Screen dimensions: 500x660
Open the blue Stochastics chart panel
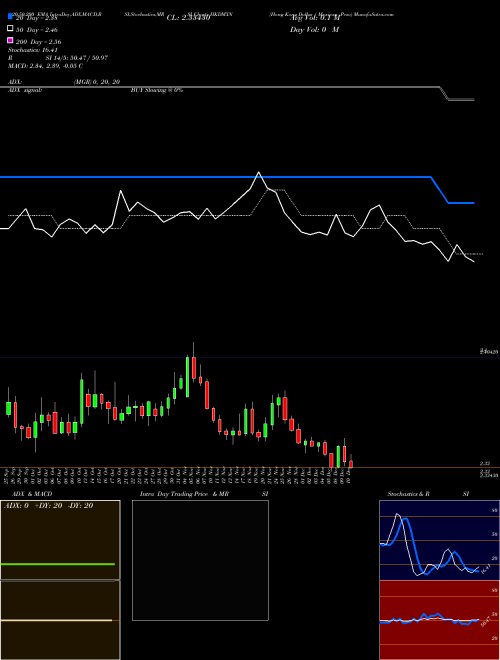(x=439, y=540)
